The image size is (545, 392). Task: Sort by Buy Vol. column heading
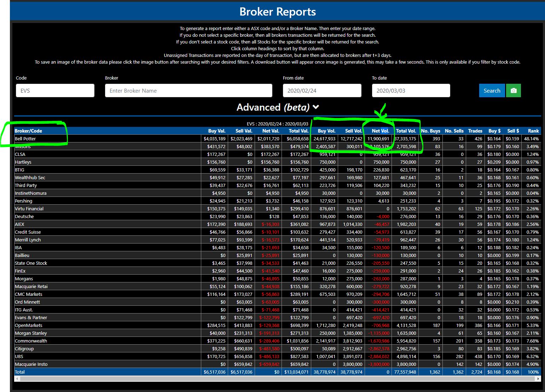tap(327, 131)
